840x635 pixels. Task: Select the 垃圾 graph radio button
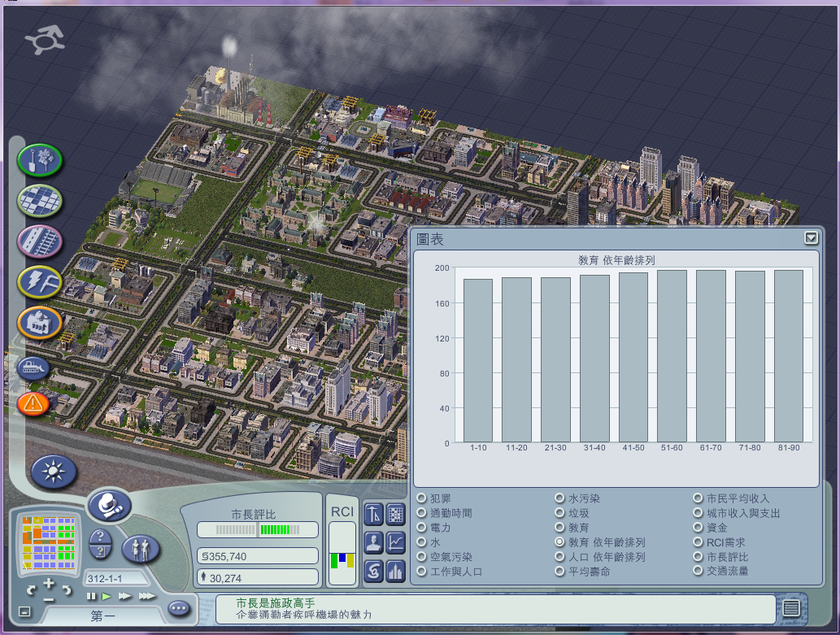(559, 513)
